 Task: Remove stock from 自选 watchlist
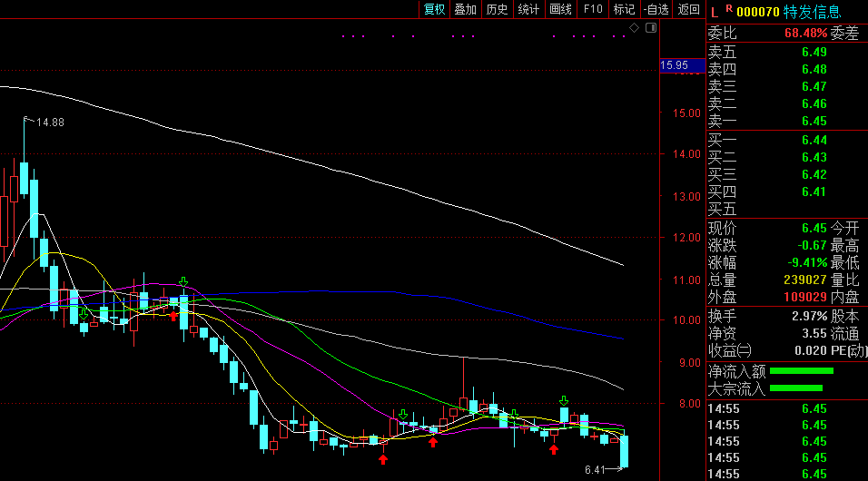(x=656, y=9)
